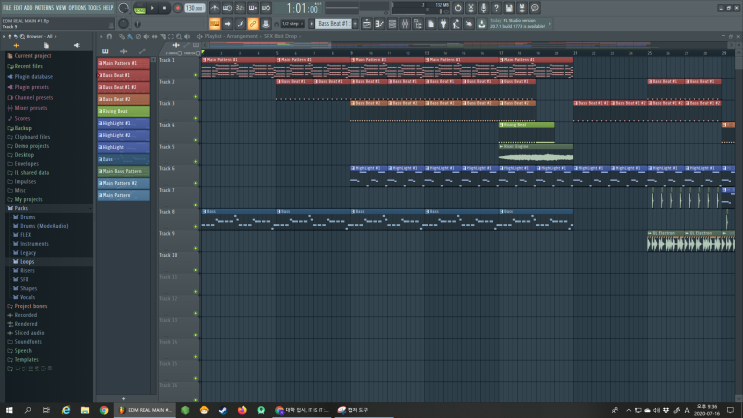Open the snap '1/2 step' selector
This screenshot has width=743, height=418.
click(292, 24)
